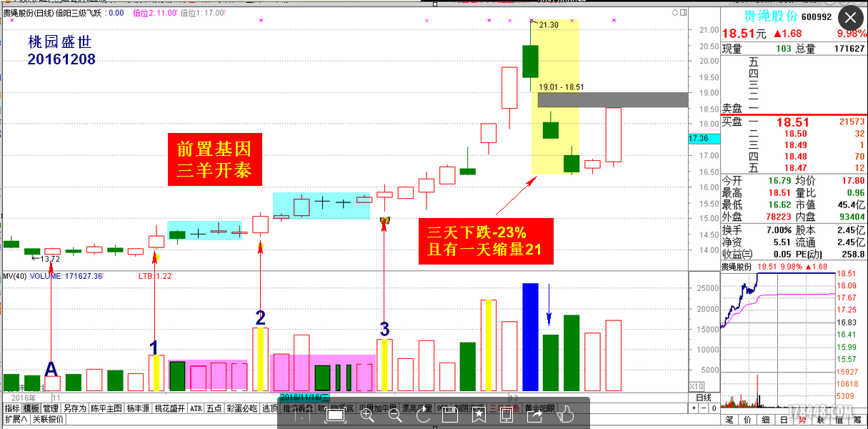Image resolution: width=868 pixels, height=429 pixels.
Task: Switch to the 联 linked tab
Action: (x=821, y=420)
